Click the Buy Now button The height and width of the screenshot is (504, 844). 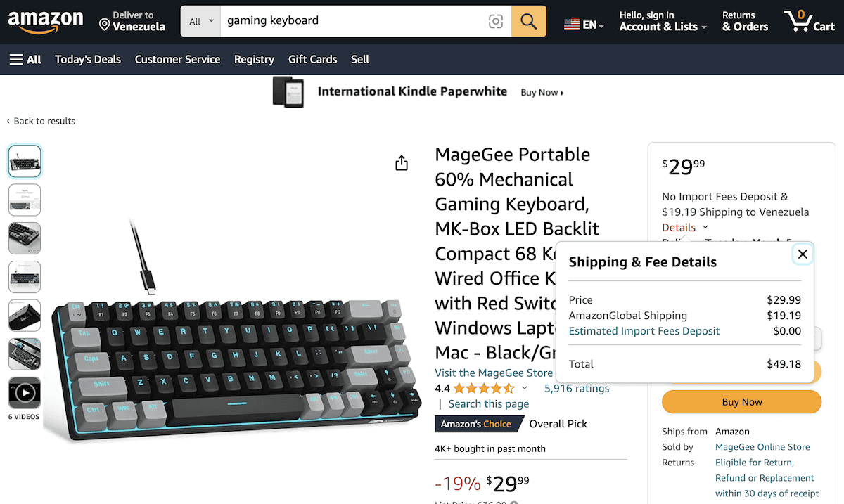click(x=741, y=401)
